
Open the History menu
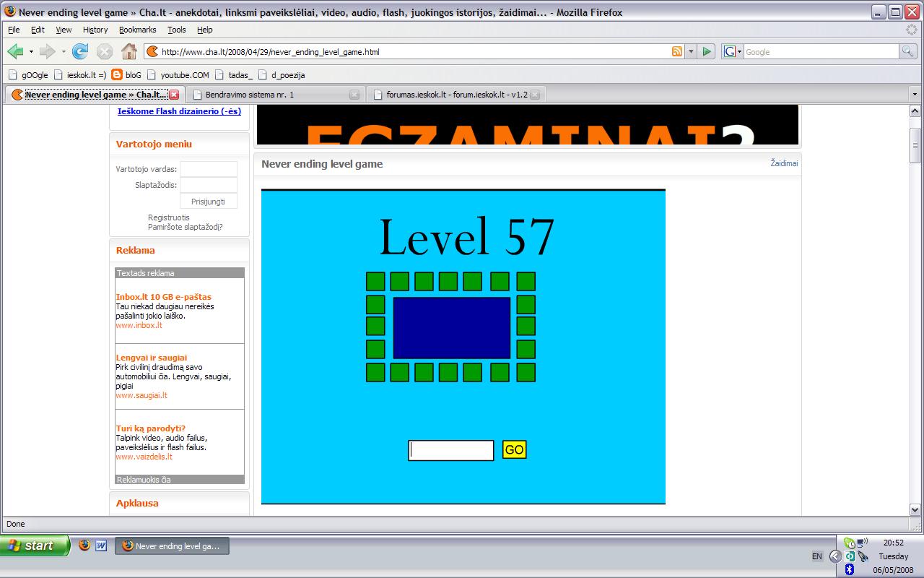[95, 30]
